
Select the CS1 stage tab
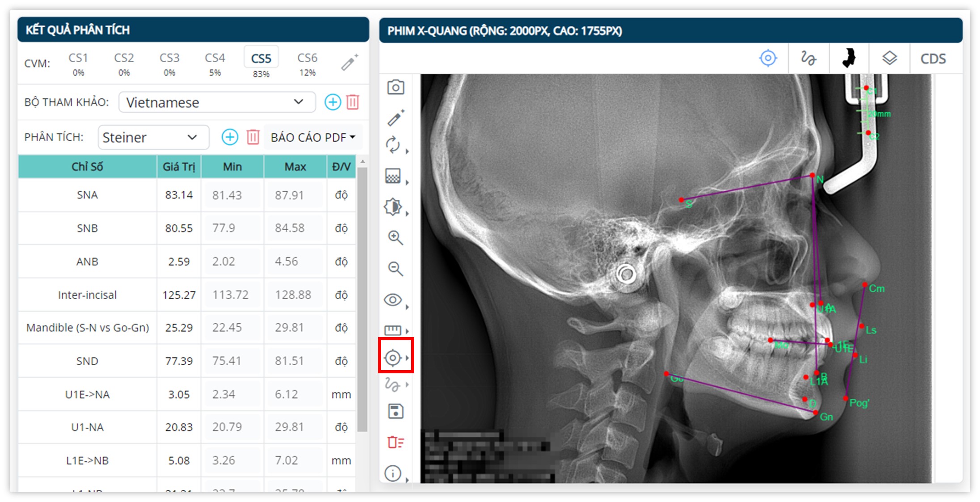point(78,63)
